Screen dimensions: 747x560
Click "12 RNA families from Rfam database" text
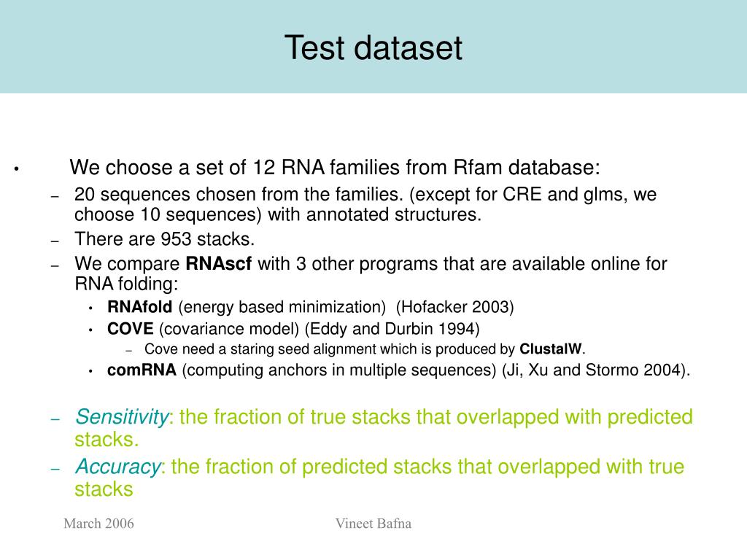click(424, 168)
